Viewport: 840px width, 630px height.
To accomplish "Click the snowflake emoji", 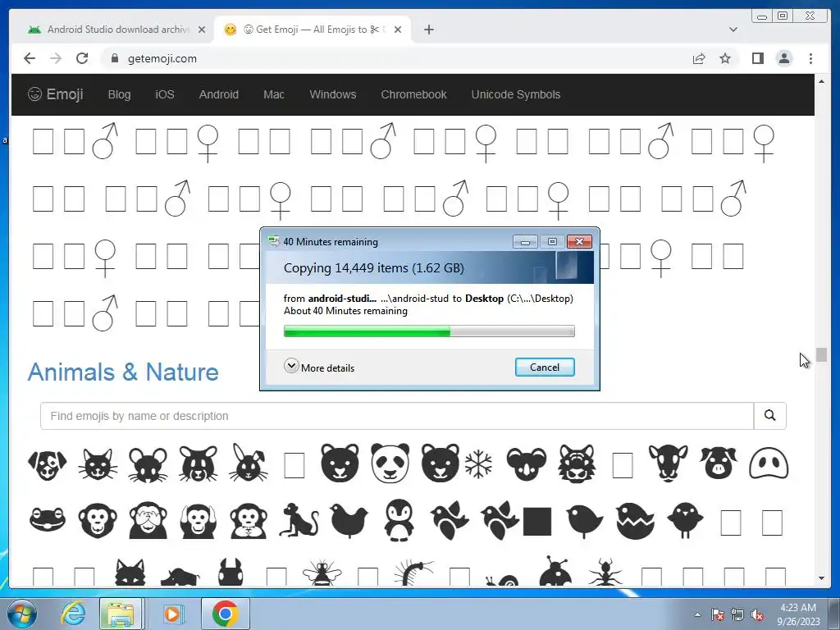I will (x=478, y=464).
